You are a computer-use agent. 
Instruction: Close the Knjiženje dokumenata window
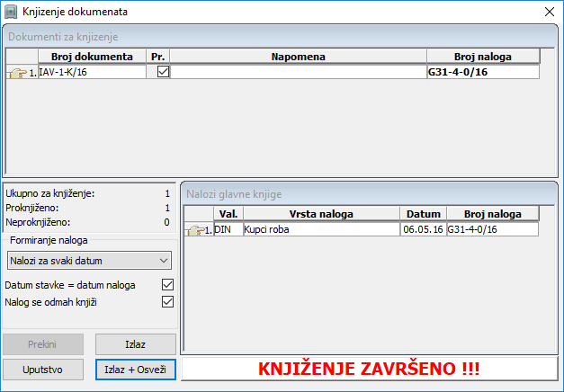point(549,12)
